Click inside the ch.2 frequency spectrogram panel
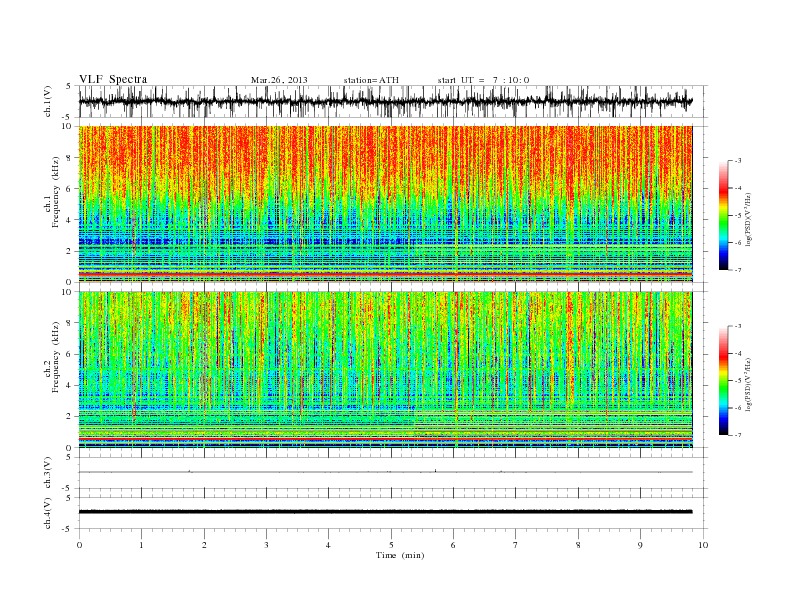The width and height of the screenshot is (792, 612). point(385,370)
